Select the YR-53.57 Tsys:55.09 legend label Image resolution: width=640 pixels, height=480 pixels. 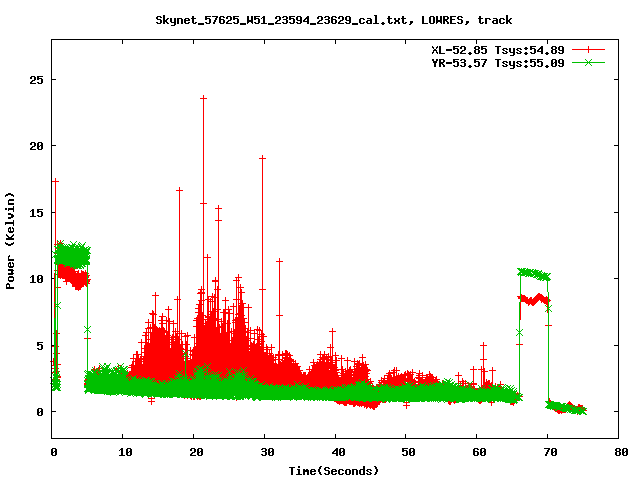[498, 63]
